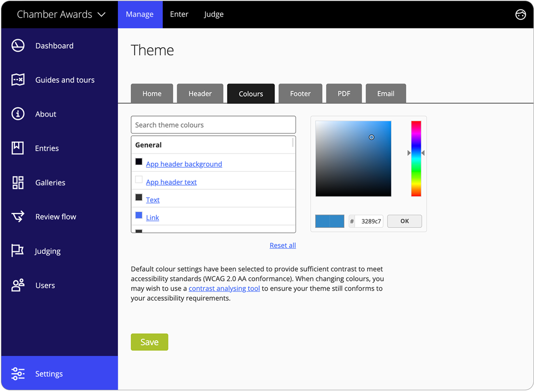
Task: Click Reset all to restore defaults
Action: click(x=283, y=245)
